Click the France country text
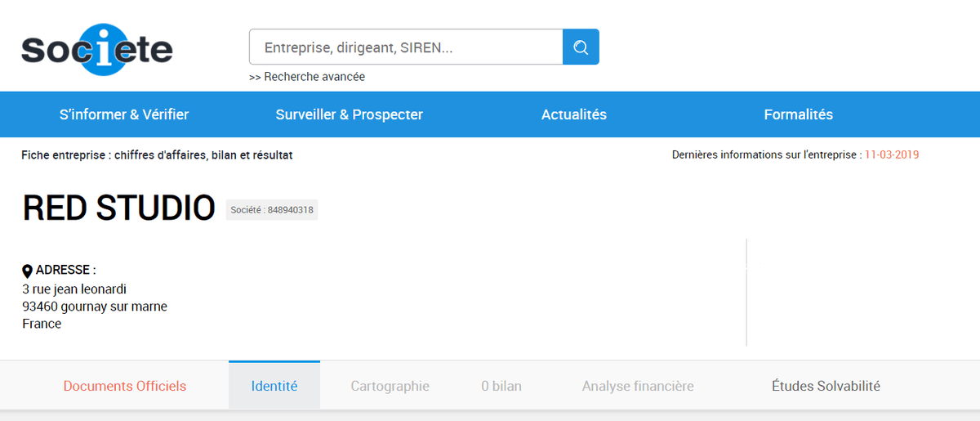 click(42, 324)
